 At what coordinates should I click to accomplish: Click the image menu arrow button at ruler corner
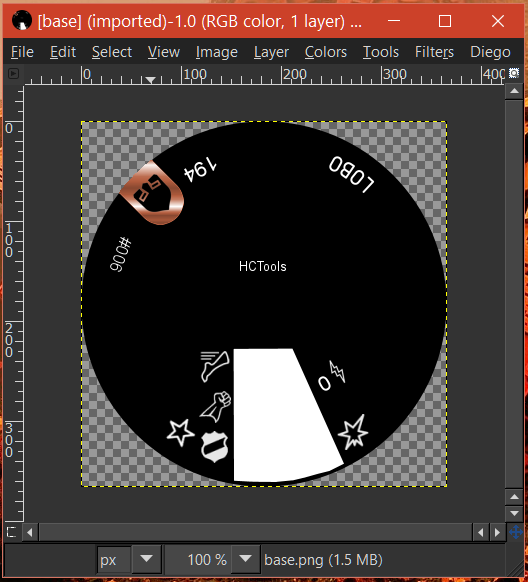[13, 73]
